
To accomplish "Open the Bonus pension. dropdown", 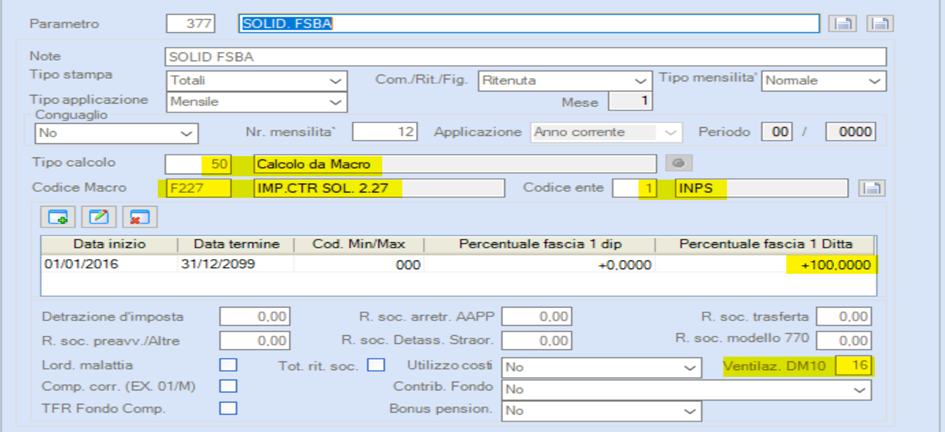I will [603, 411].
